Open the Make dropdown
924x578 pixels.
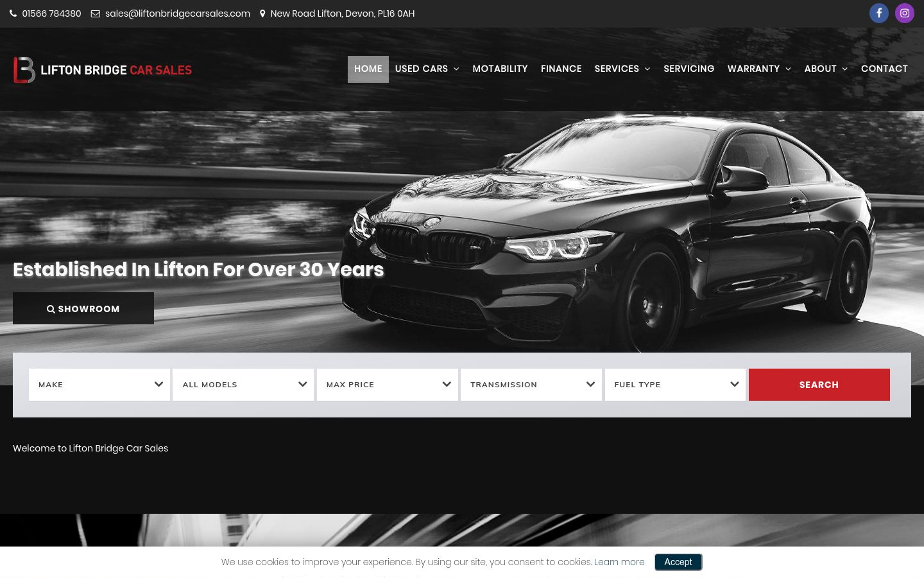point(99,385)
